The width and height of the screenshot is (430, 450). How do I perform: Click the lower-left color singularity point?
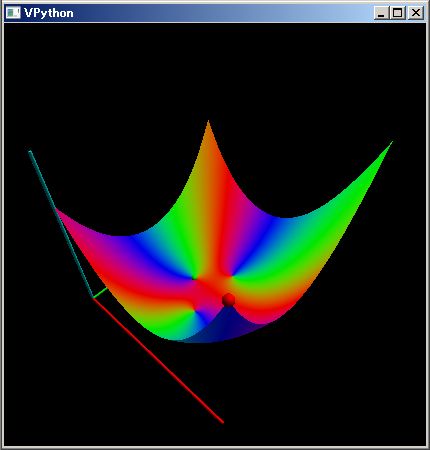[194, 308]
